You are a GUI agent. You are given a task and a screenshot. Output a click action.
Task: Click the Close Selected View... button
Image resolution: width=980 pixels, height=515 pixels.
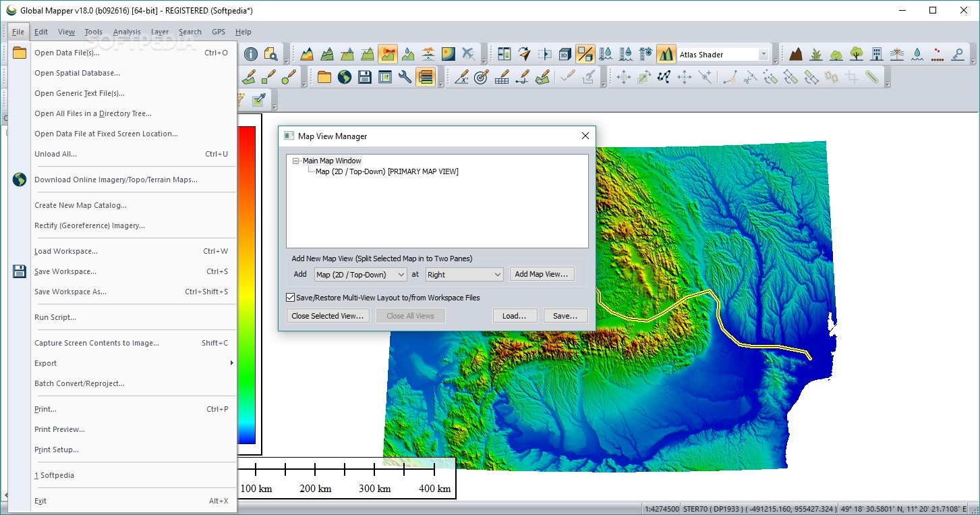(328, 316)
